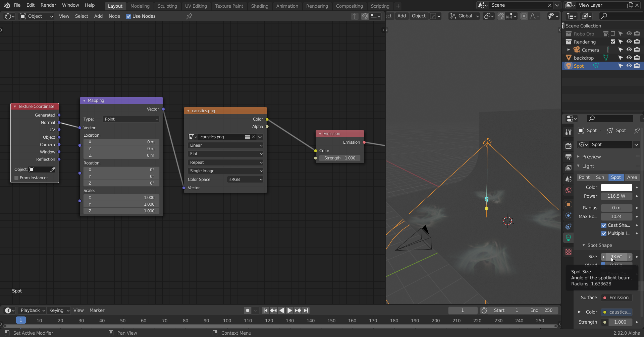Expand the Camera object in the outliner

pyautogui.click(x=569, y=50)
